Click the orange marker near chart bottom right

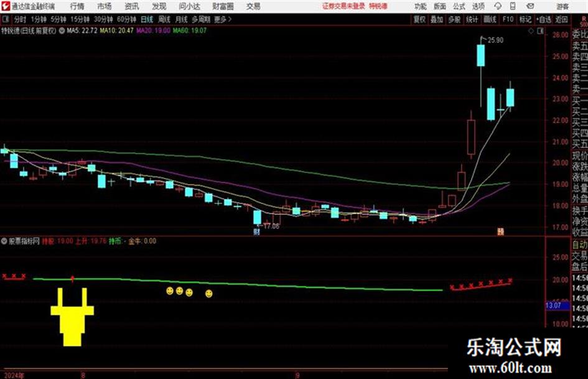coord(500,232)
